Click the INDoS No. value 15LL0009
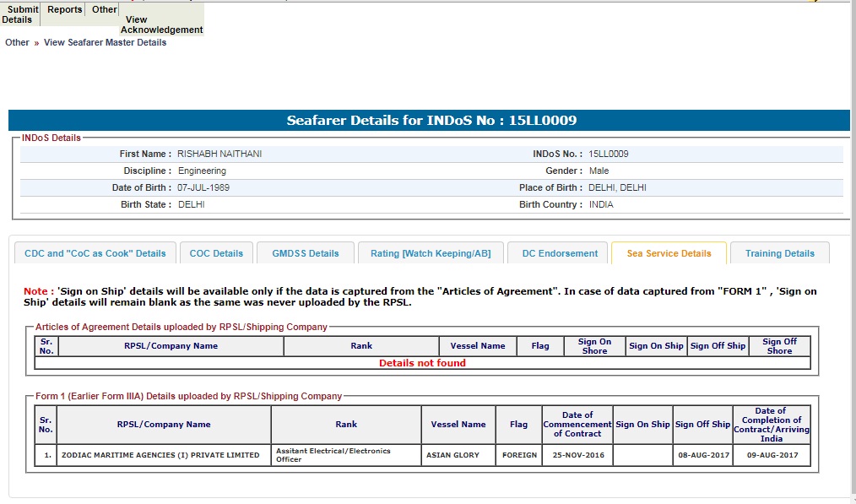 coord(609,154)
